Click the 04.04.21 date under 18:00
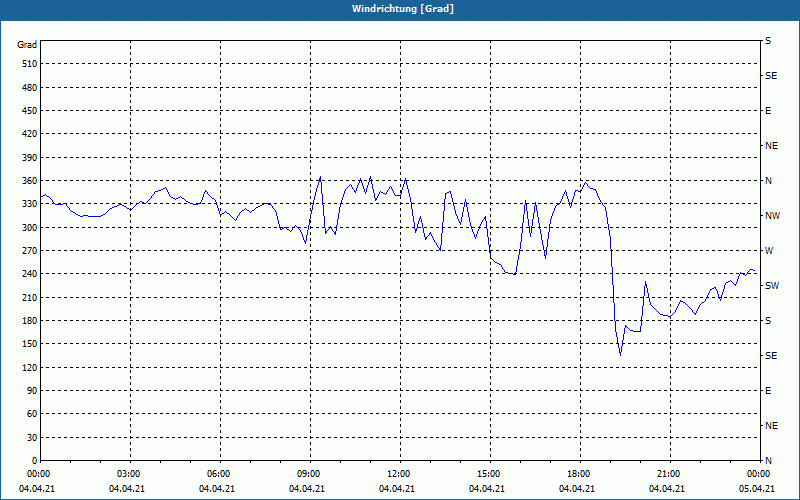This screenshot has width=800, height=500. pyautogui.click(x=577, y=489)
